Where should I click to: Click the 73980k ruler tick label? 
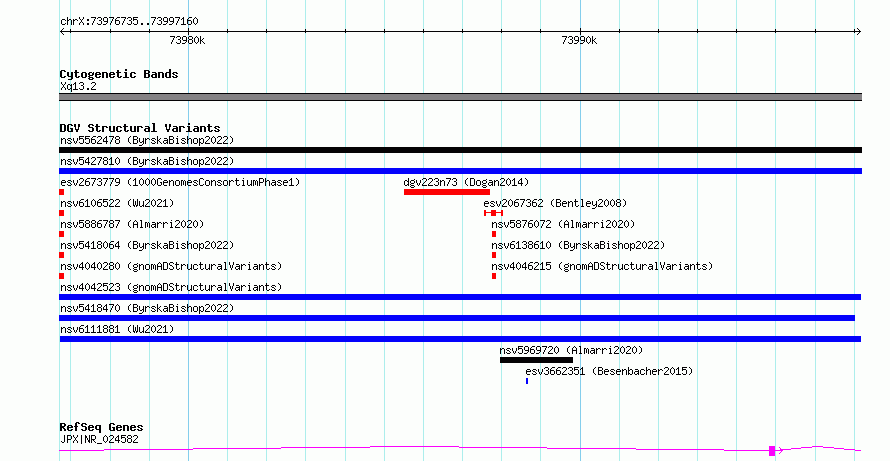187,41
